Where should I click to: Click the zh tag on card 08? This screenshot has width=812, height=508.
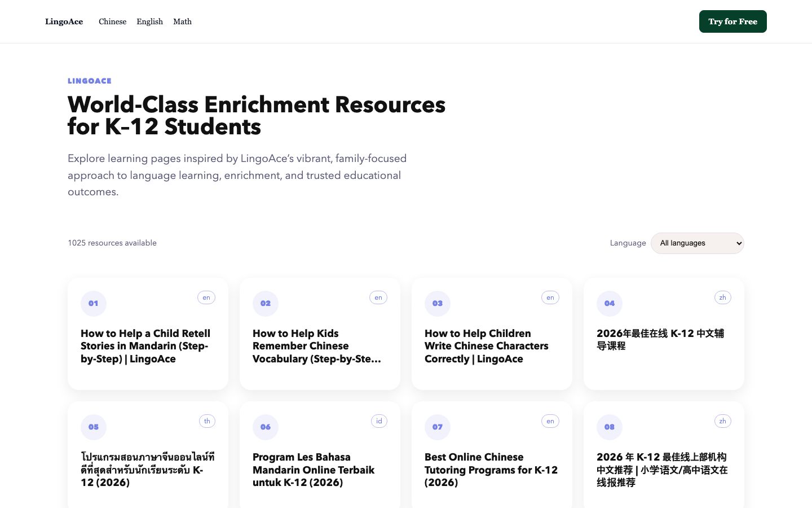coord(722,421)
